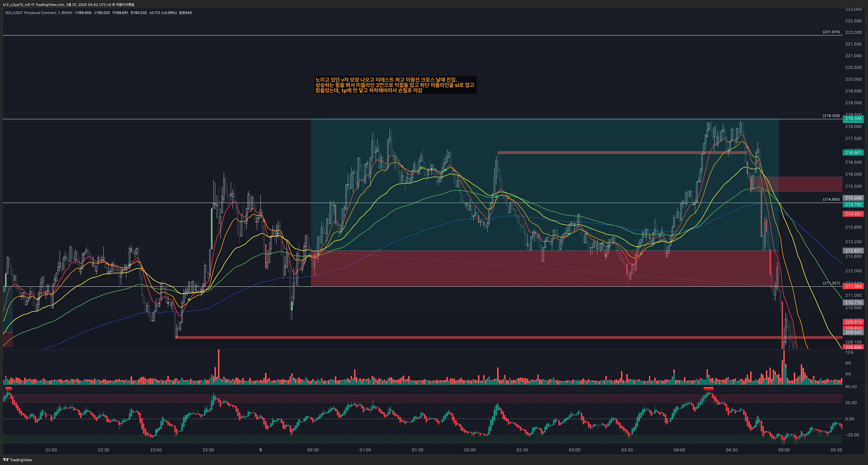Click the publisher header text k12_c2yp70_m0
Image resolution: width=868 pixels, height=465 pixels.
coord(16,5)
